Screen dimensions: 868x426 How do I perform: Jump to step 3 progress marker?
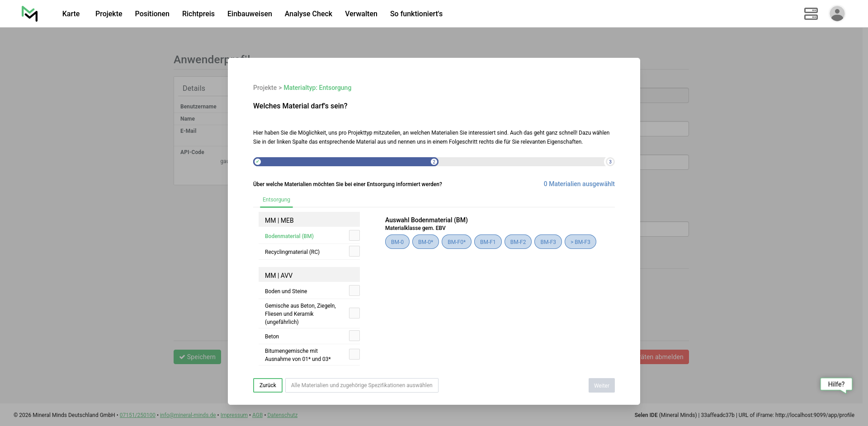tap(610, 162)
